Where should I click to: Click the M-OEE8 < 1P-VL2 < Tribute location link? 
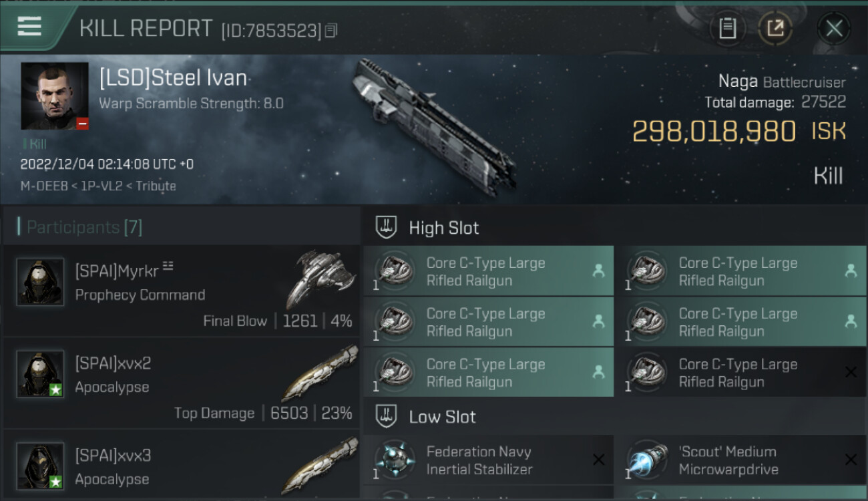[x=98, y=186]
